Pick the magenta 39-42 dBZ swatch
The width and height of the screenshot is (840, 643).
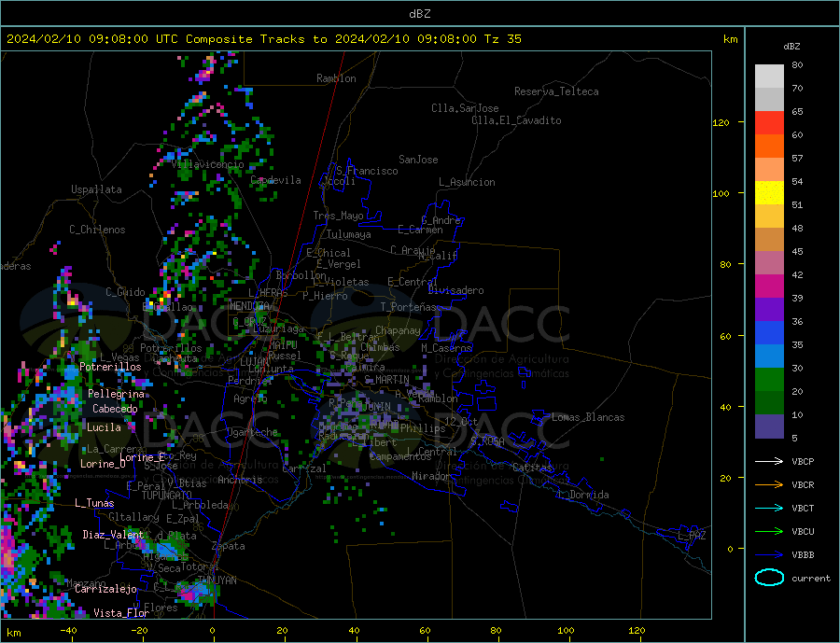(769, 287)
